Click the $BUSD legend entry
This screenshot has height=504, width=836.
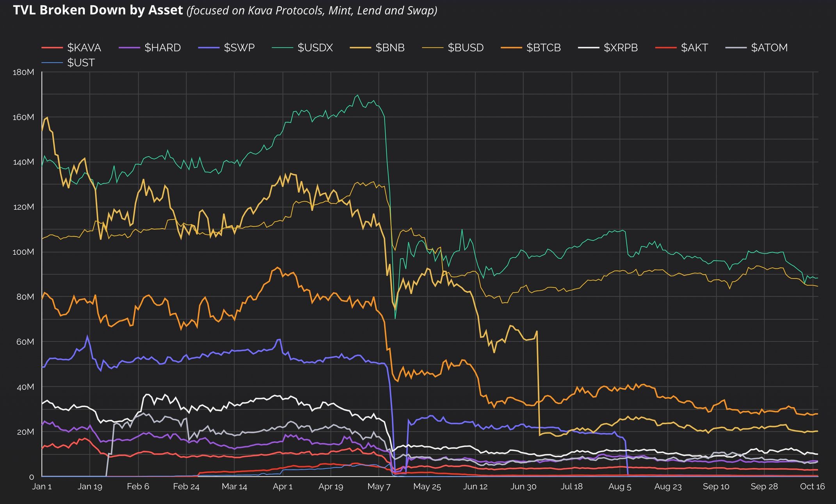[x=465, y=48]
